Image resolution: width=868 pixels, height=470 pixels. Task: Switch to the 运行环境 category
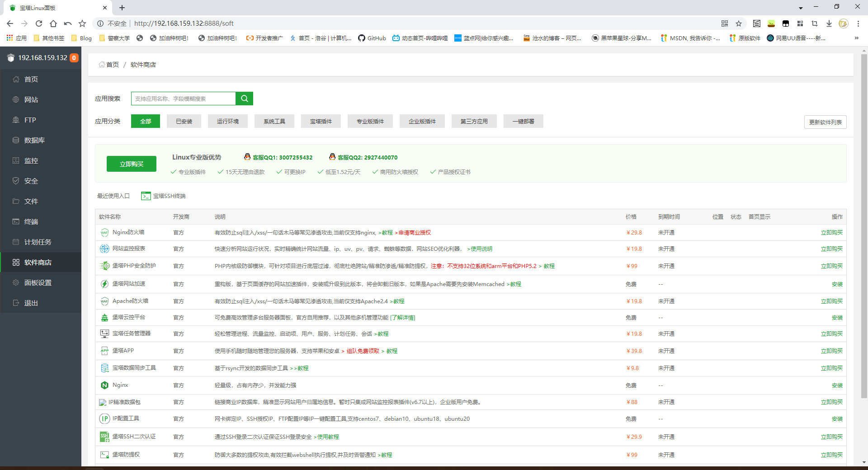click(x=227, y=122)
